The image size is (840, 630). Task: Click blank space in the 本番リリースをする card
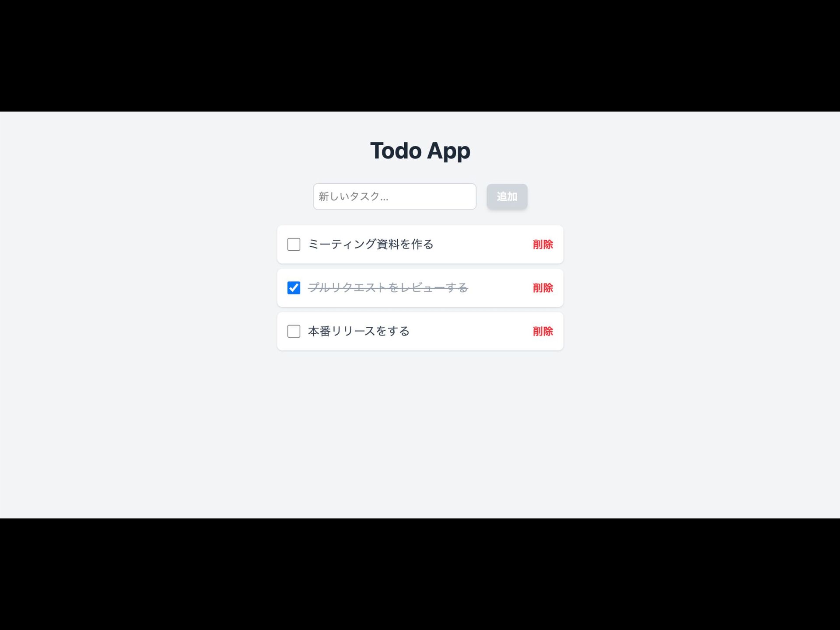pos(470,331)
